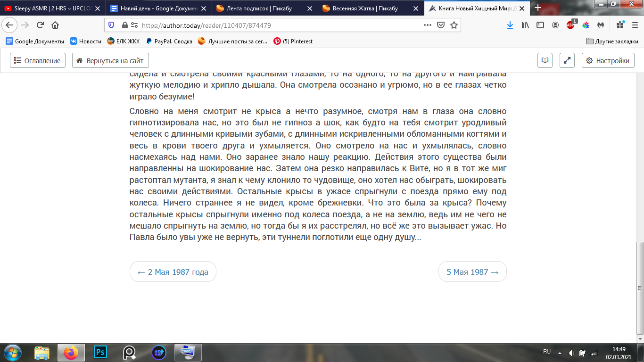This screenshot has height=362, width=644.
Task: Close the Книга Новый Хищный Мир tab
Action: (x=521, y=8)
